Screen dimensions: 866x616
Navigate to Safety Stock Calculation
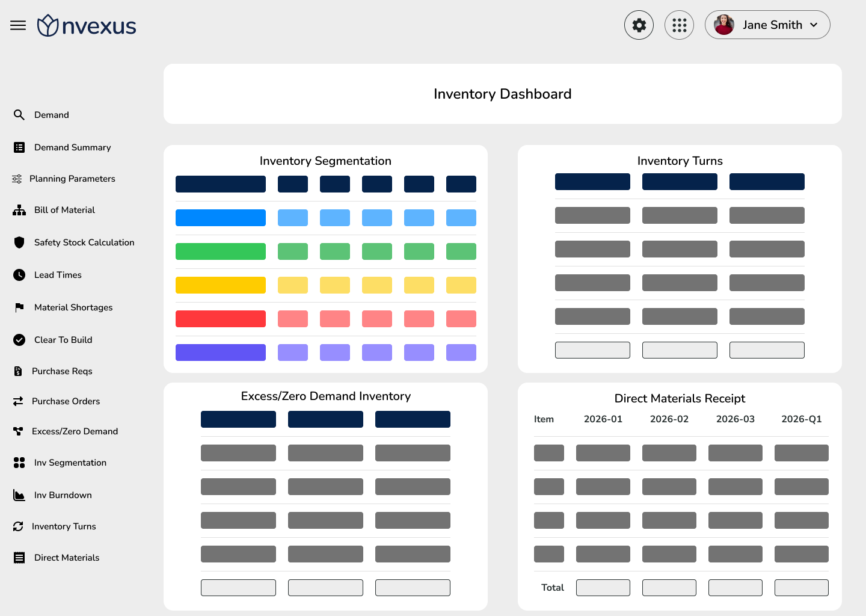click(84, 242)
